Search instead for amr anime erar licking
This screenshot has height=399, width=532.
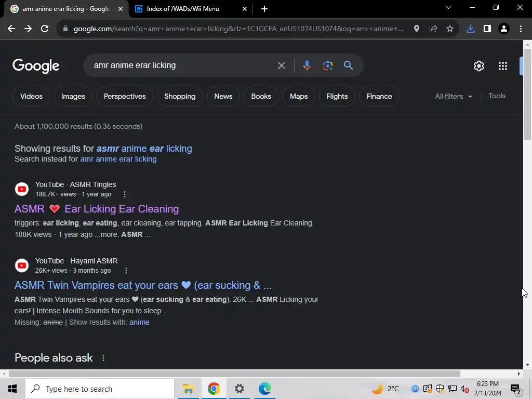(118, 159)
